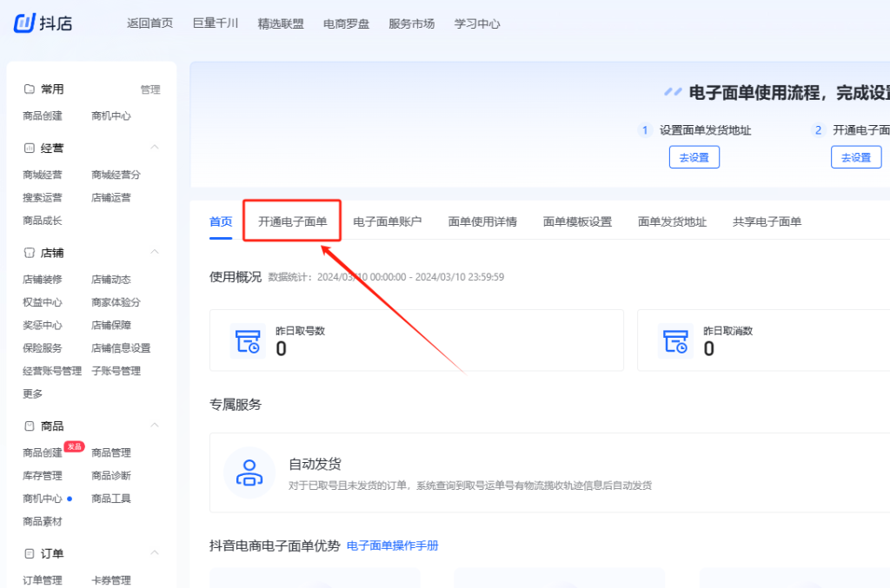Collapse the 商品 sidebar section
890x588 pixels.
[x=155, y=426]
